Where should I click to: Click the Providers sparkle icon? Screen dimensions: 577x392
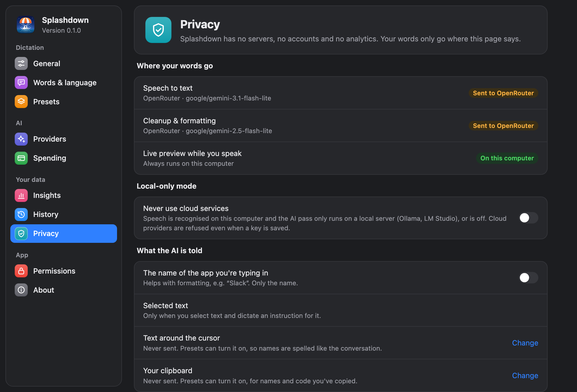[x=21, y=139]
